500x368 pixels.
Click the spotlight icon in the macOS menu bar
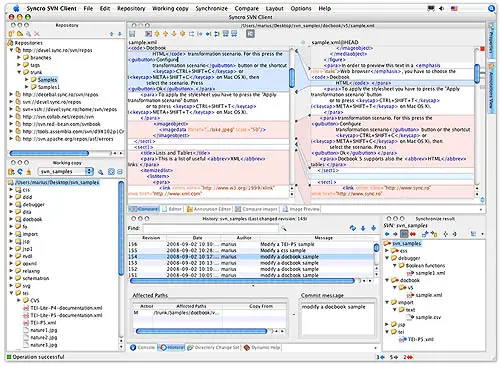pyautogui.click(x=491, y=8)
